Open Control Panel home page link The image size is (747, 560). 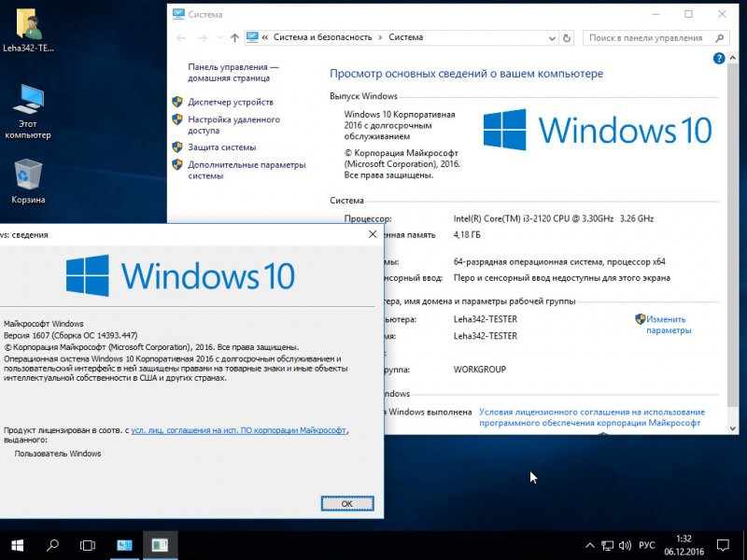coord(233,73)
